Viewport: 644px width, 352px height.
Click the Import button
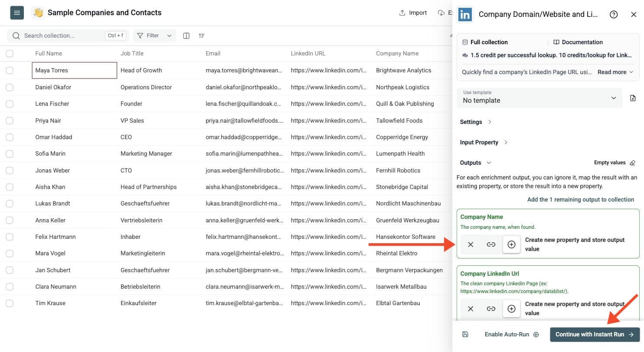pyautogui.click(x=413, y=13)
